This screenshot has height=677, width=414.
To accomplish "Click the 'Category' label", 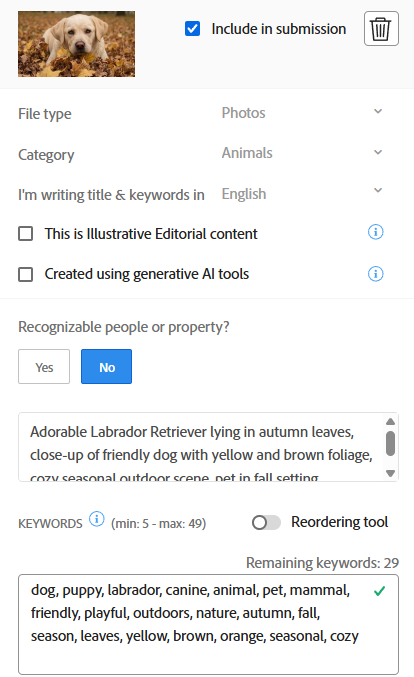I will tap(46, 155).
